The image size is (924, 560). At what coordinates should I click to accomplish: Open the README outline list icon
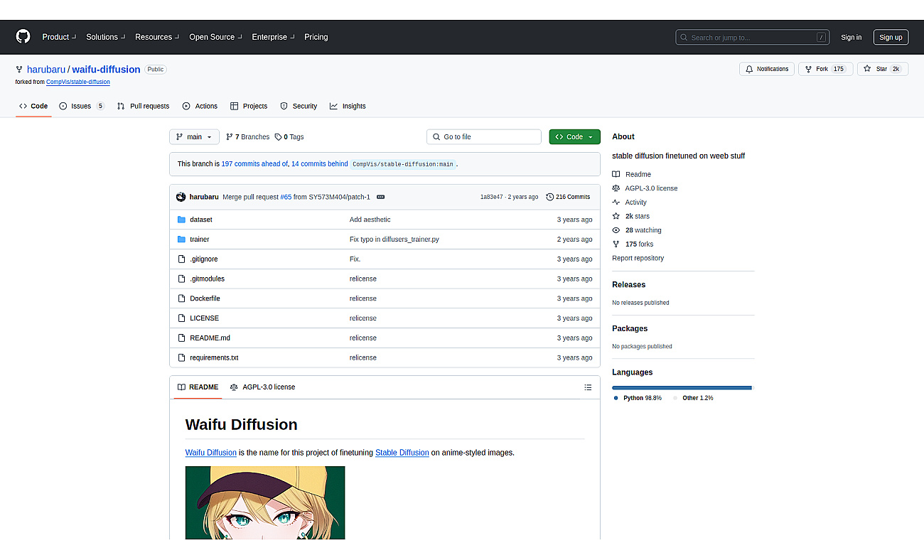coord(588,387)
